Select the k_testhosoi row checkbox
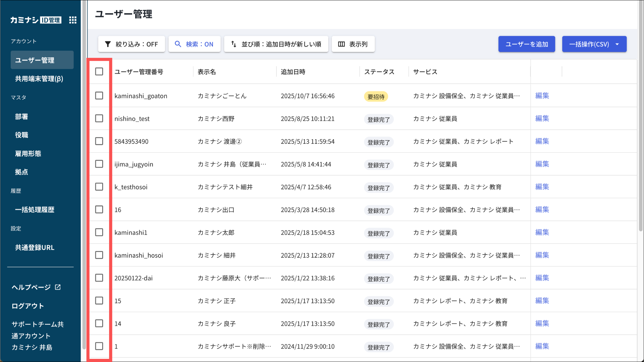The image size is (644, 362). coord(99,187)
